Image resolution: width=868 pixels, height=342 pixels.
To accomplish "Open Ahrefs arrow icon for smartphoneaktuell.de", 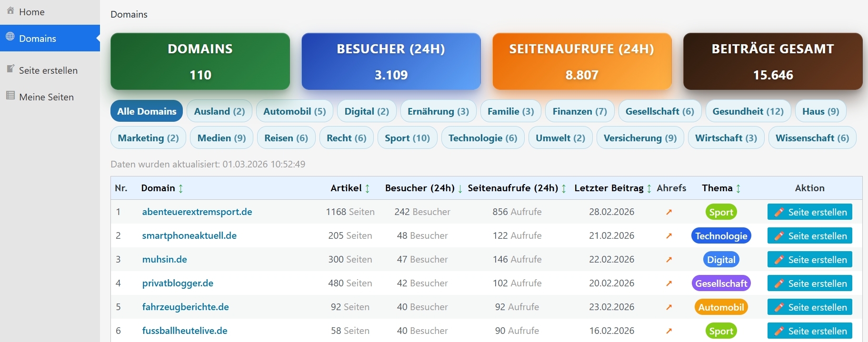I will tap(669, 236).
